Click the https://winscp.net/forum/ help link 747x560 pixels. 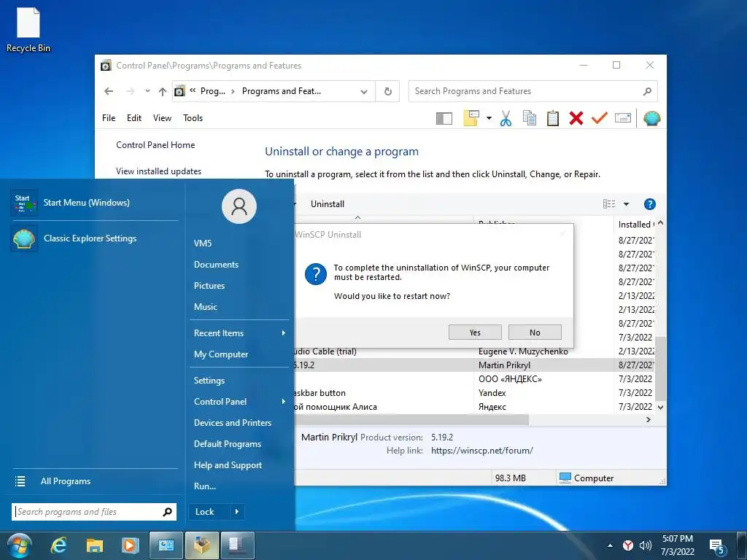481,451
